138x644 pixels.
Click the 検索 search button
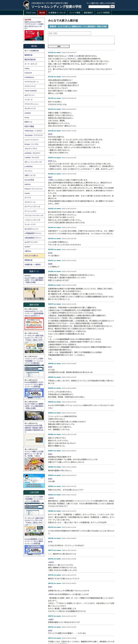112,7
